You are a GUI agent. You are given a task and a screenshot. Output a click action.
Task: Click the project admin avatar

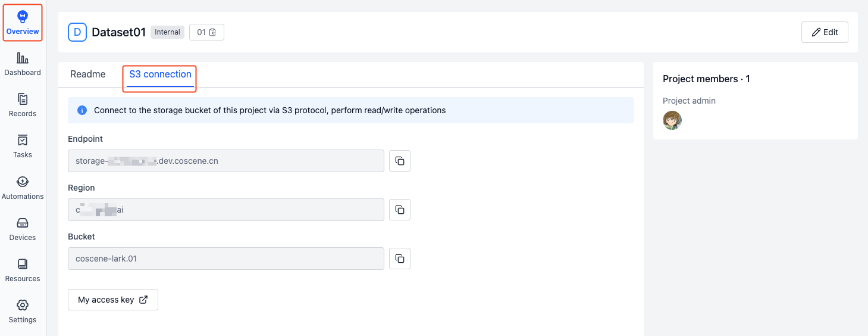(672, 120)
